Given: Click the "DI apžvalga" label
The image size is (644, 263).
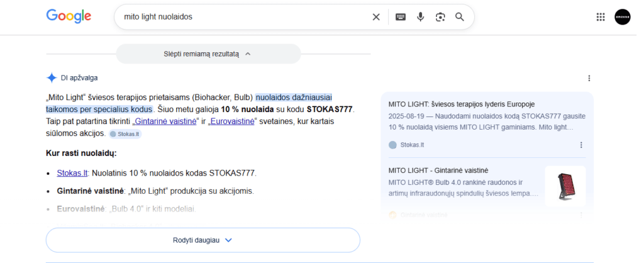Looking at the screenshot, I should point(79,78).
